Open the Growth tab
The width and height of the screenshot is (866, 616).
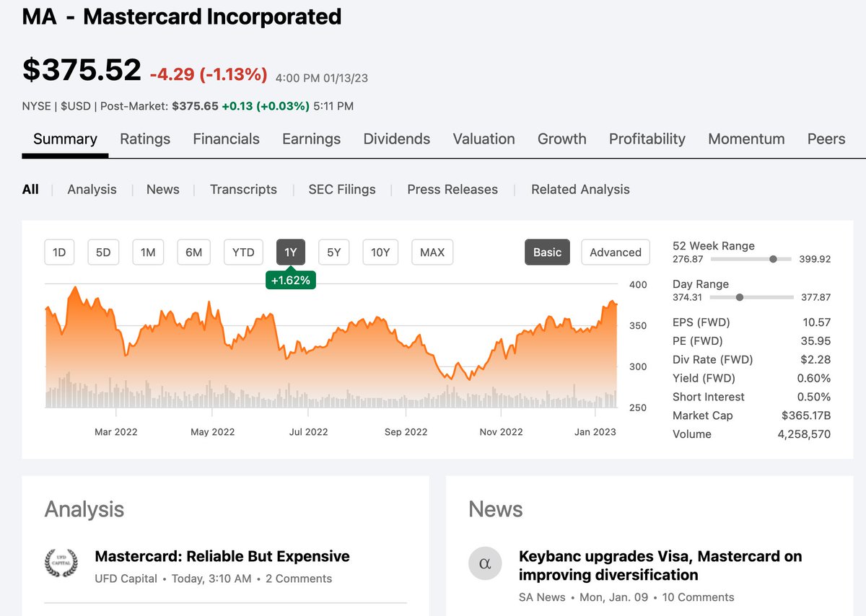click(x=562, y=139)
